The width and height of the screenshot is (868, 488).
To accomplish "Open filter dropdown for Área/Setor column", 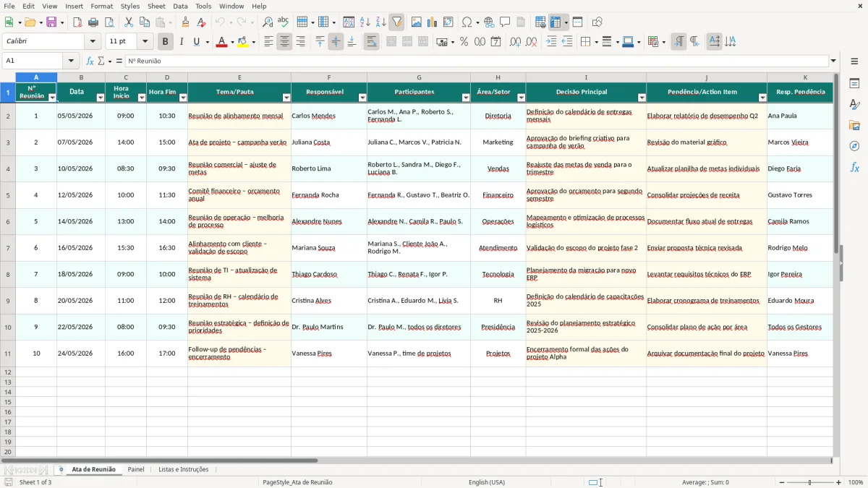I will coord(521,98).
